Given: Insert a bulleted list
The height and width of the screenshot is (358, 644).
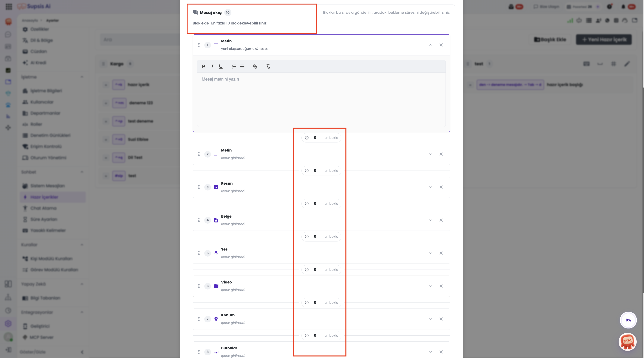Looking at the screenshot, I should [x=242, y=66].
